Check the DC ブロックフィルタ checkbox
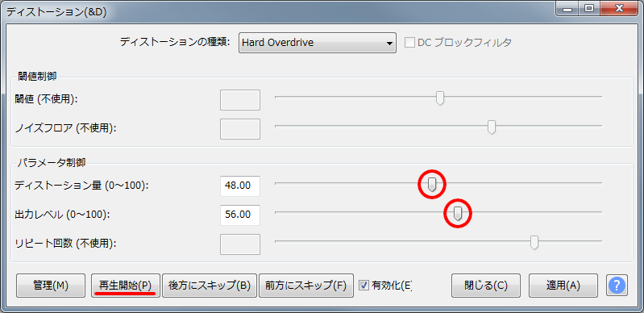This screenshot has height=313, width=644. tap(409, 43)
